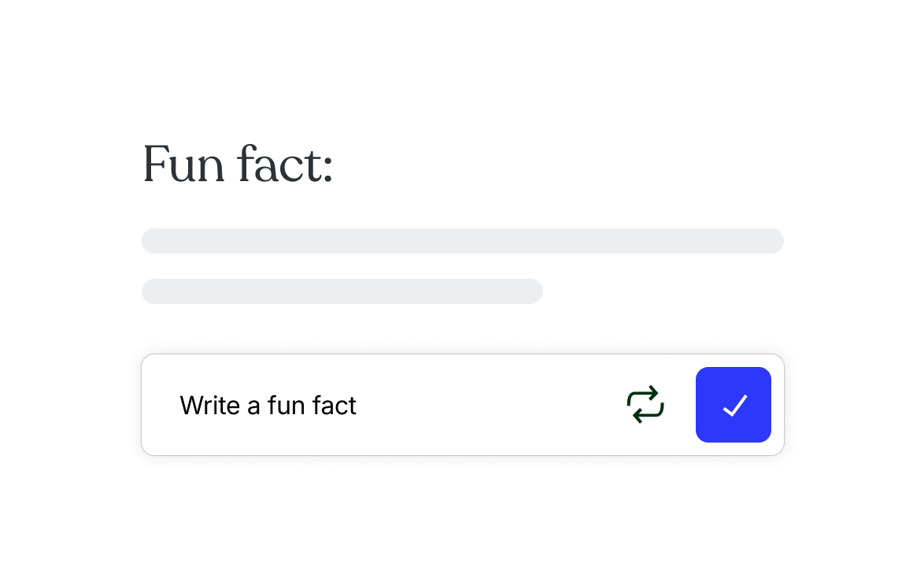
Task: Click the second loading skeleton bar
Action: click(x=342, y=291)
